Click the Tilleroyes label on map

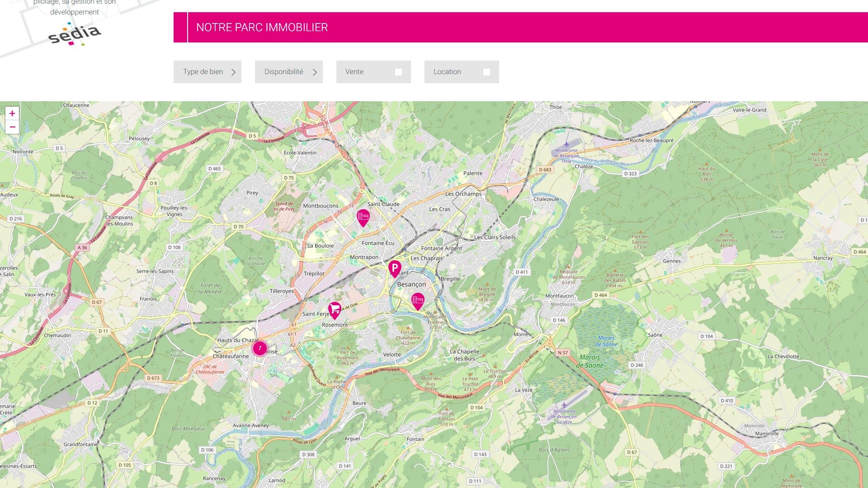282,291
